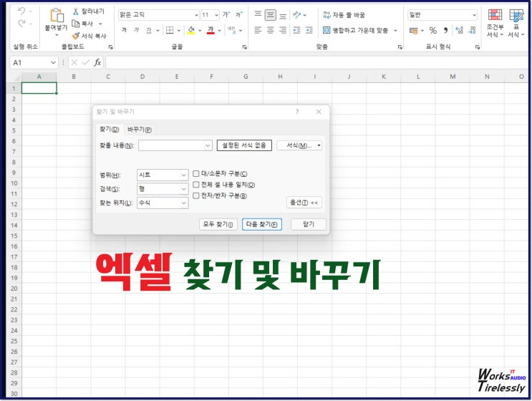Apply the red font color
This screenshot has height=401, width=532.
click(211, 31)
